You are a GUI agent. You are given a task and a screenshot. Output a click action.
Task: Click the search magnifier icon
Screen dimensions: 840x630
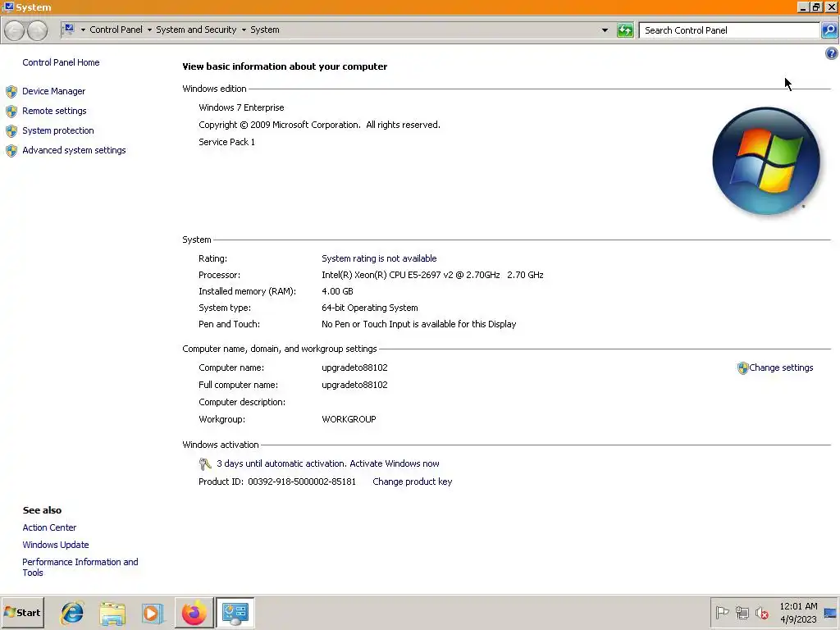click(x=829, y=30)
